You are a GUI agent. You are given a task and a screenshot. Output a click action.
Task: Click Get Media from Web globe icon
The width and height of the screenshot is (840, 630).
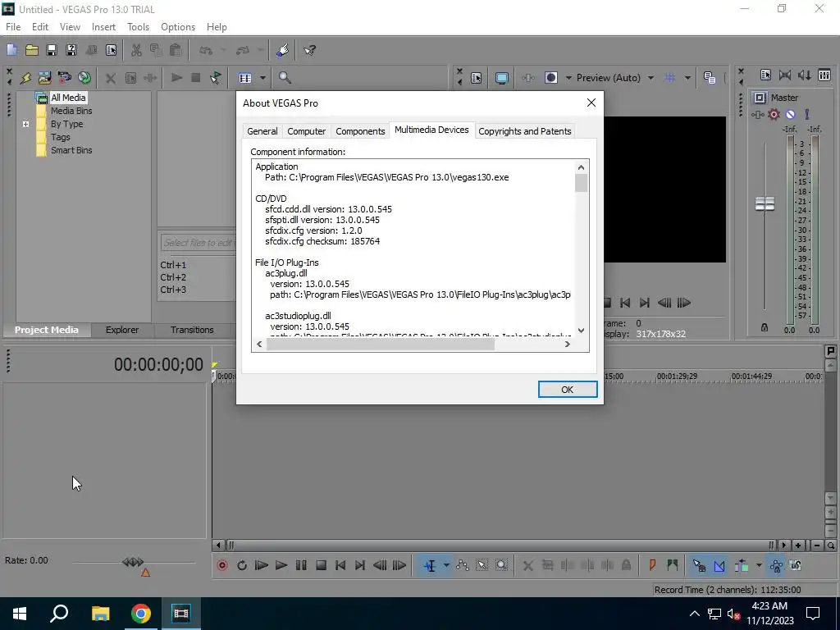pos(84,78)
